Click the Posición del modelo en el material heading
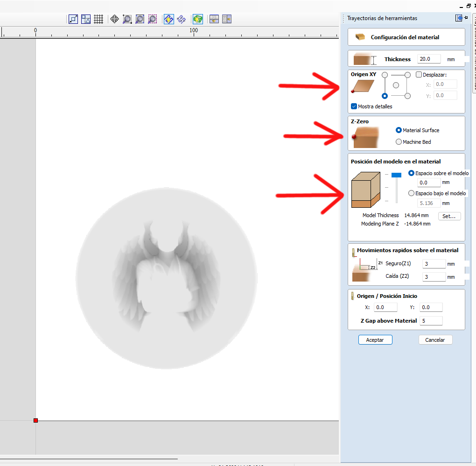 tap(396, 162)
